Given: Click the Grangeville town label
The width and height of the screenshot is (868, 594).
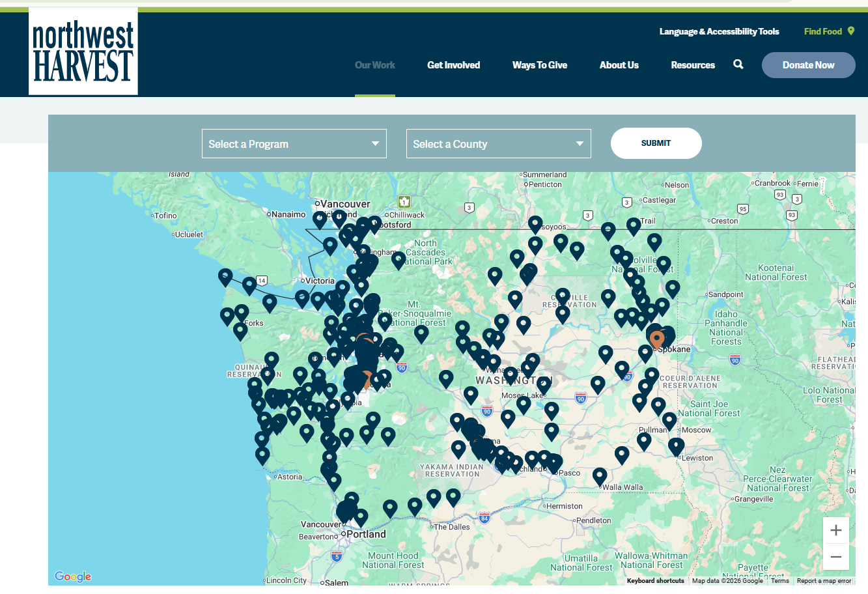Looking at the screenshot, I should [x=753, y=499].
